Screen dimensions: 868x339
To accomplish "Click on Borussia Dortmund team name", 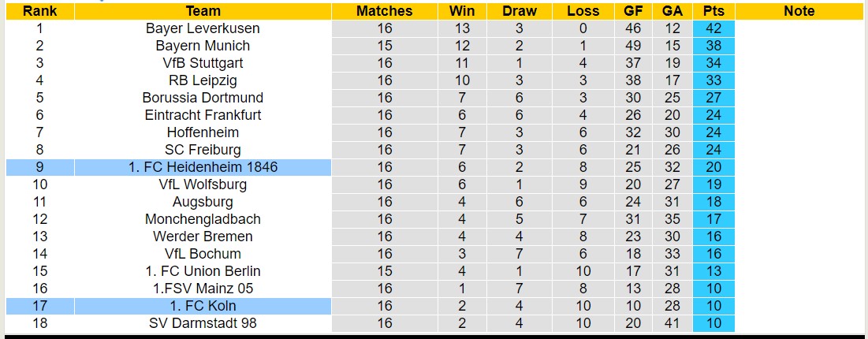I will (x=203, y=98).
